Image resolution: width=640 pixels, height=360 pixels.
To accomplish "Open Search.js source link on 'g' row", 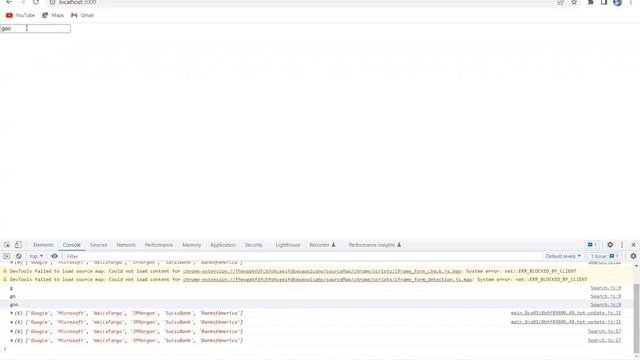I will [x=606, y=288].
